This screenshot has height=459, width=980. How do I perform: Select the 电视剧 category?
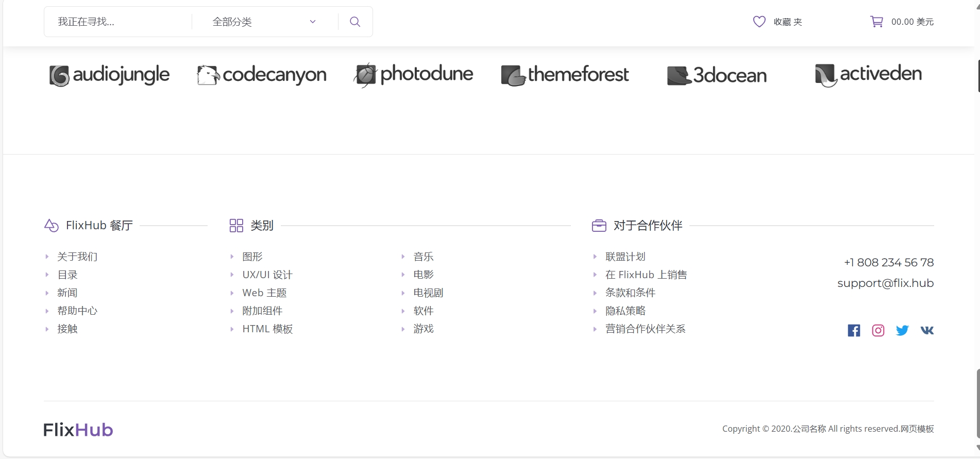[x=428, y=293]
